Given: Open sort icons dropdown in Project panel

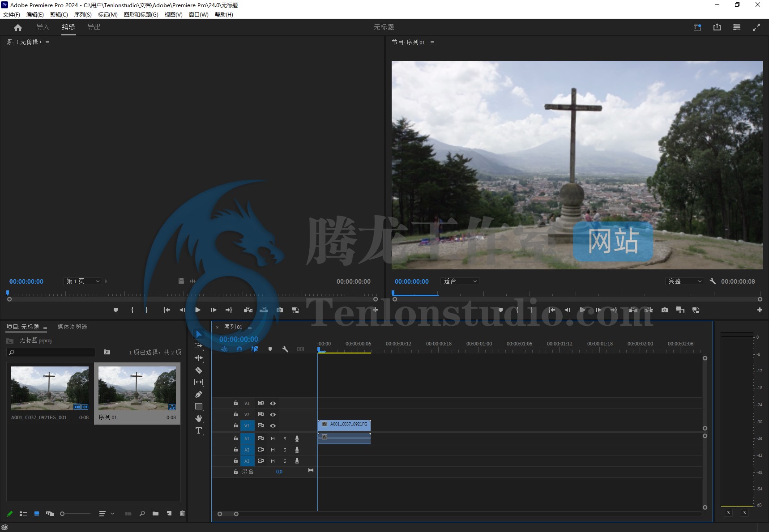Looking at the screenshot, I should click(107, 514).
